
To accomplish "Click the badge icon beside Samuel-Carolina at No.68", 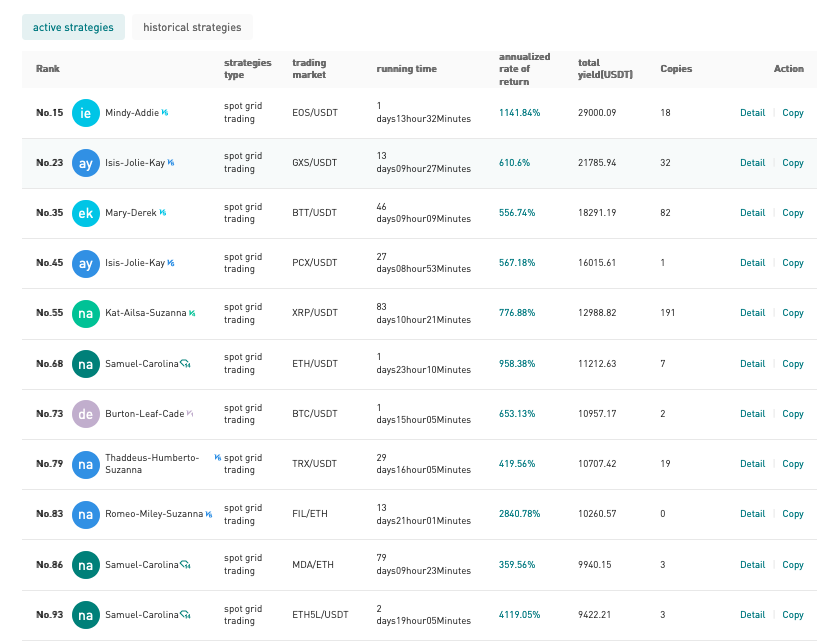I will pyautogui.click(x=185, y=364).
